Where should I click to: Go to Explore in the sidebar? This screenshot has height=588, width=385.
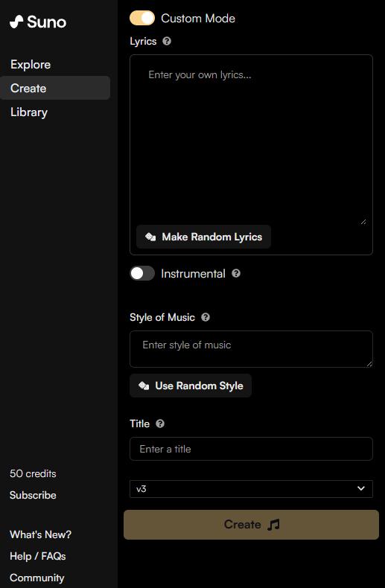tap(31, 65)
